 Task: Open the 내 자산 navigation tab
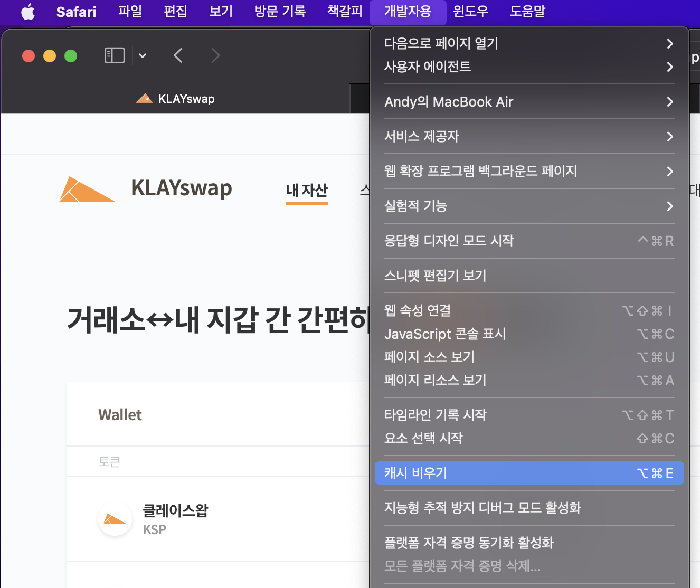point(307,190)
